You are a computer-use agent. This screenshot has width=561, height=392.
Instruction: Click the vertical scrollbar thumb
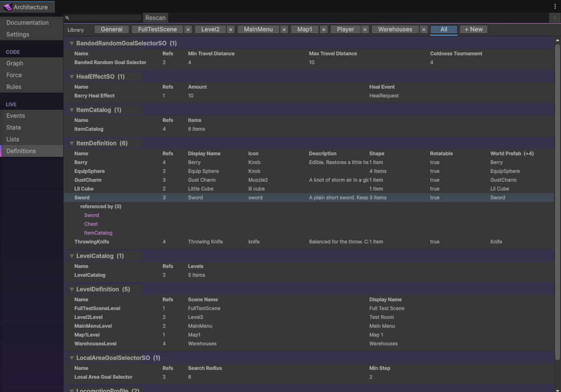(x=558, y=202)
